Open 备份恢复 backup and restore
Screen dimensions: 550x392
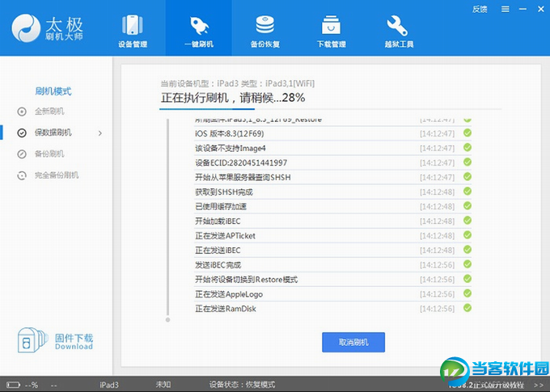[265, 29]
